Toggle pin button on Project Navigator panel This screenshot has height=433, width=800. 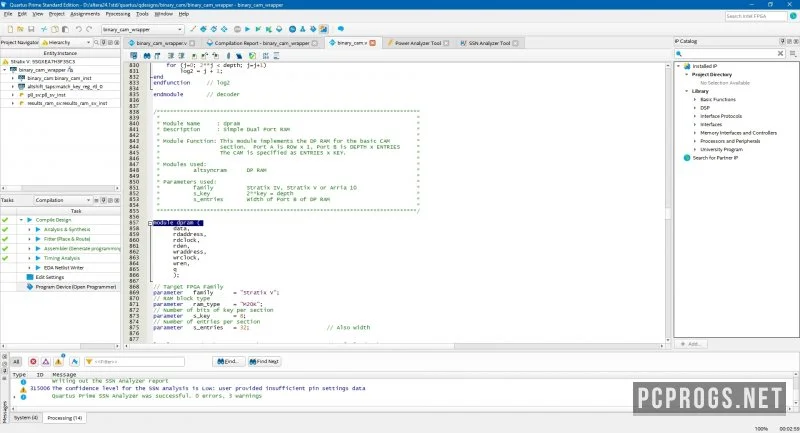pos(103,43)
